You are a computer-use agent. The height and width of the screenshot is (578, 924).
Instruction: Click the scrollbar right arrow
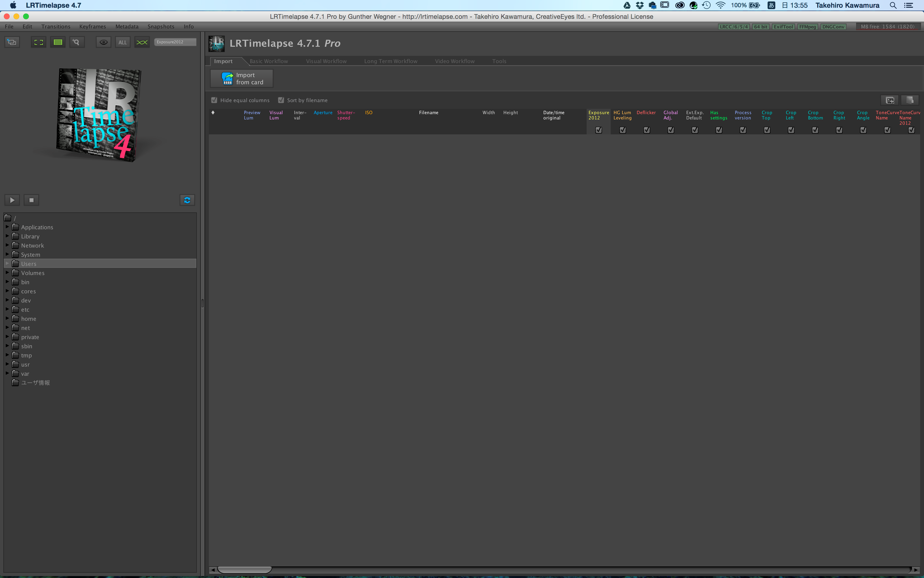[x=916, y=570]
